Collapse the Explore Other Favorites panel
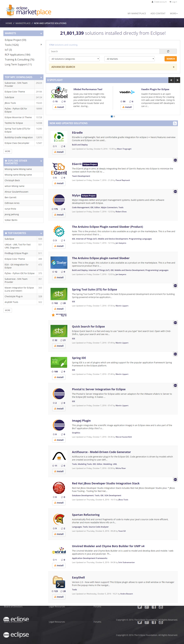This screenshot has height=644, width=184. (41, 161)
